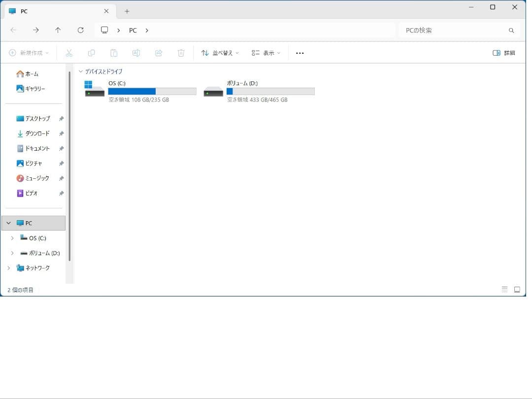Open the see more (...) menu

pyautogui.click(x=299, y=53)
